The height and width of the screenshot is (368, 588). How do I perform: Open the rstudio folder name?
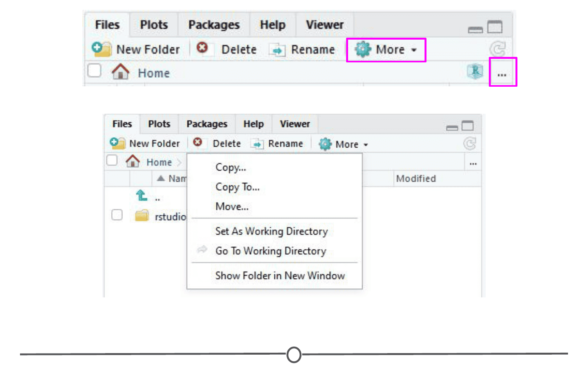click(x=171, y=217)
